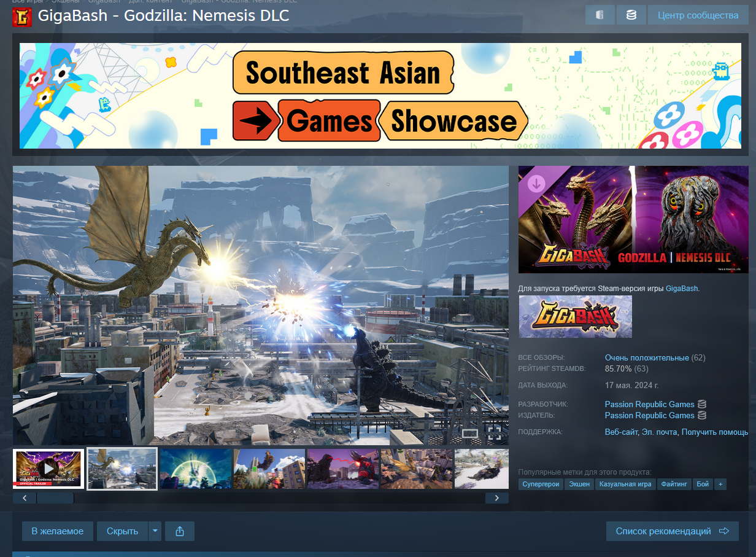Open the Получить помощь link
The width and height of the screenshot is (756, 557).
[x=715, y=432]
